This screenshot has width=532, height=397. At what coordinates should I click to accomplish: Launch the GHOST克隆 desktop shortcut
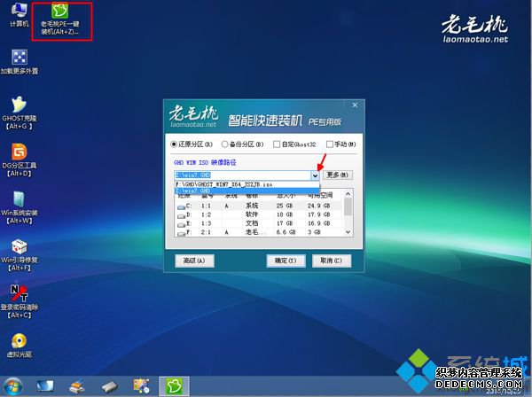(x=19, y=107)
